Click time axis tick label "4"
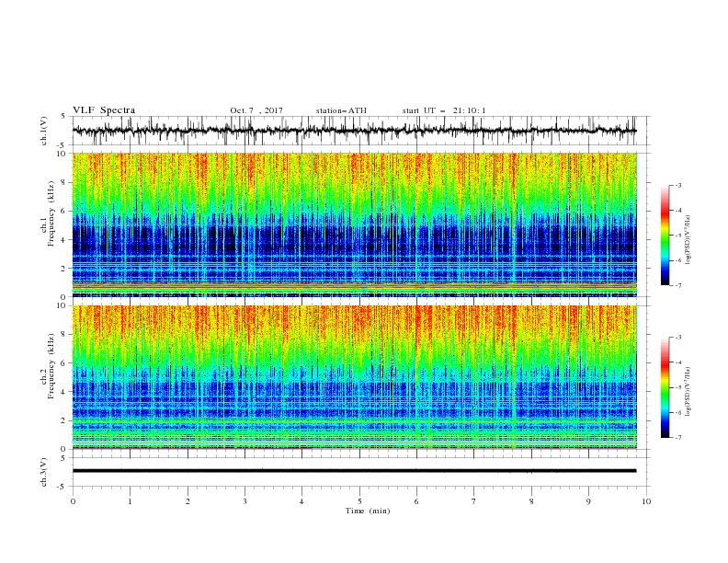 pos(302,501)
